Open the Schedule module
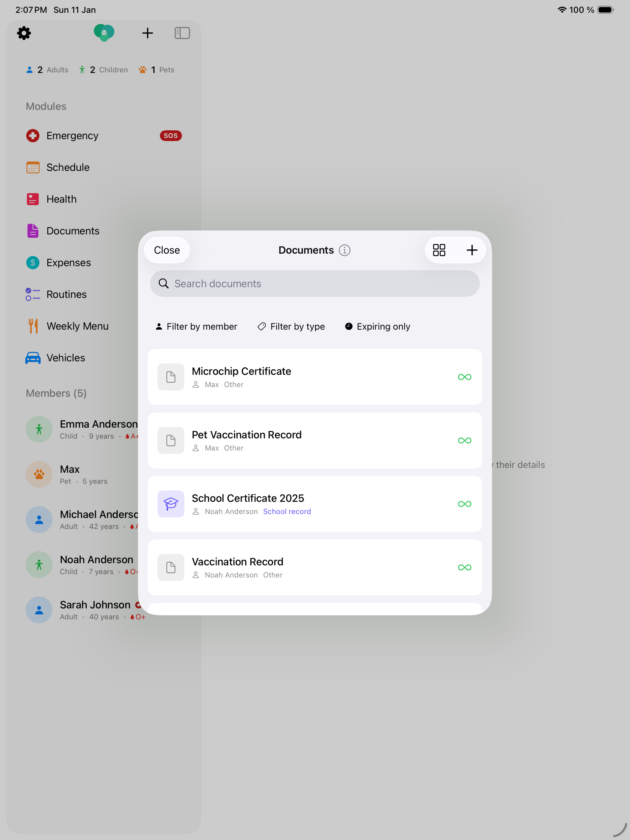Screen dimensions: 630x840 104,168
